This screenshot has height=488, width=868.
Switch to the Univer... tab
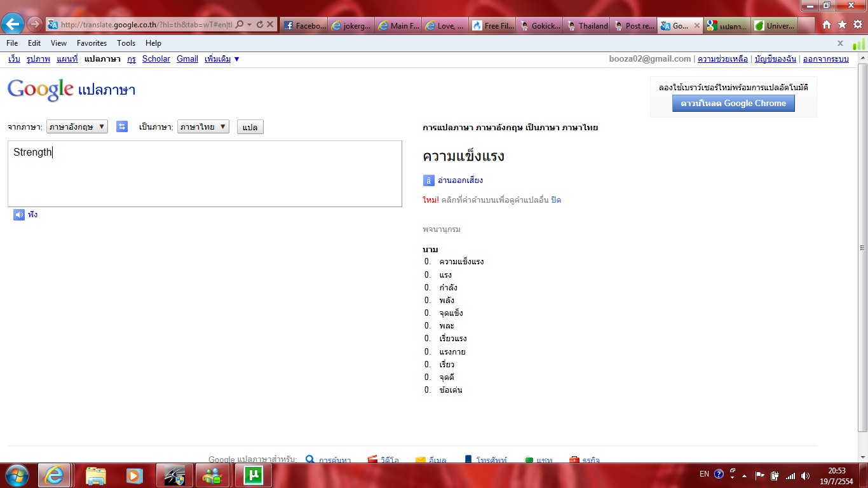pos(774,25)
